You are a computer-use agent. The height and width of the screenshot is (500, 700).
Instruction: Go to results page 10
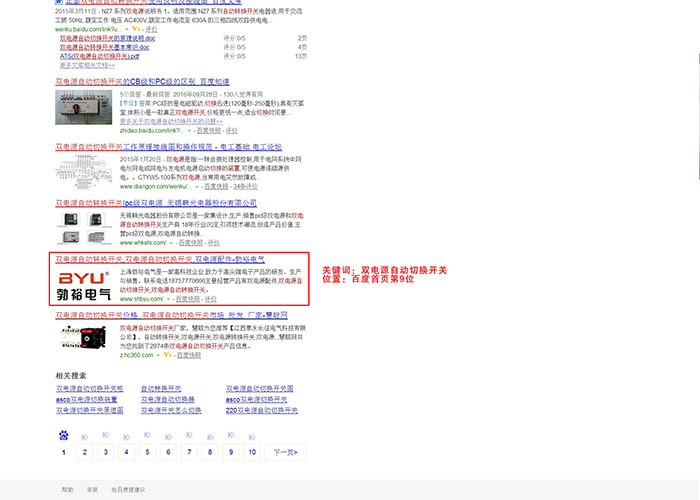click(252, 452)
